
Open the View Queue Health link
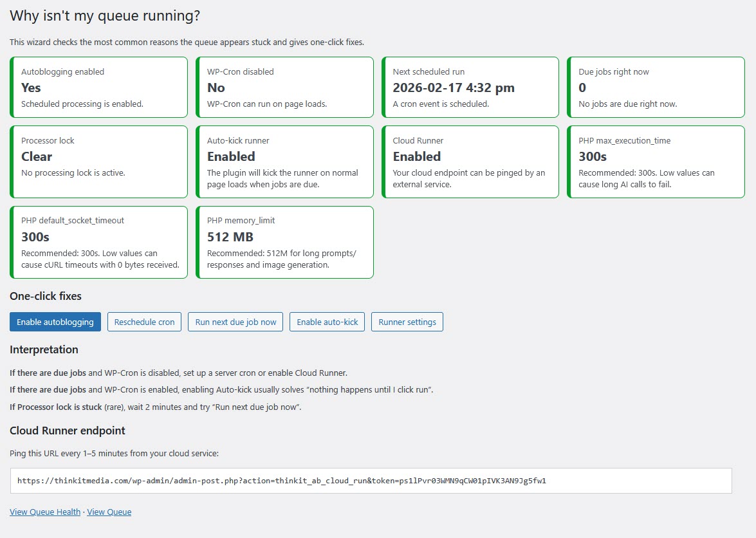(x=45, y=512)
